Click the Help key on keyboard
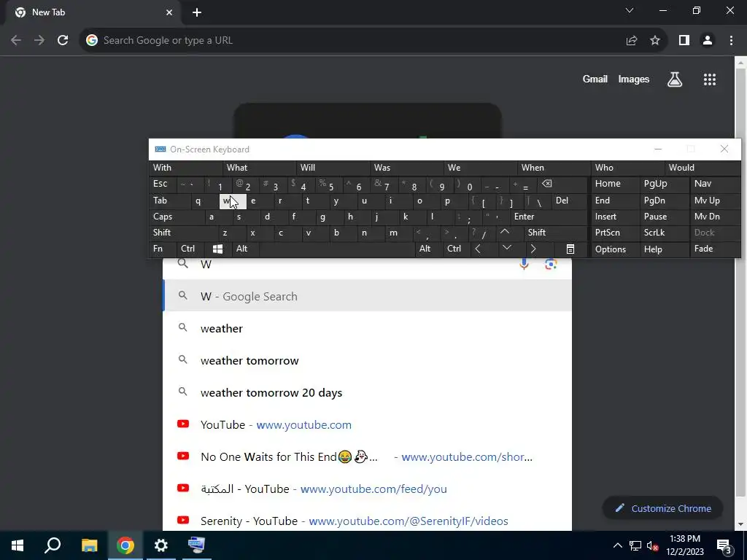Screen dimensions: 747x560 pos(664,249)
